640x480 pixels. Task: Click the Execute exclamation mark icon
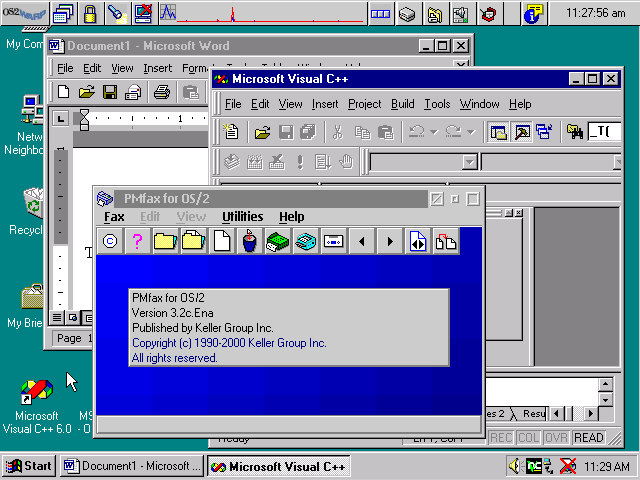(300, 162)
